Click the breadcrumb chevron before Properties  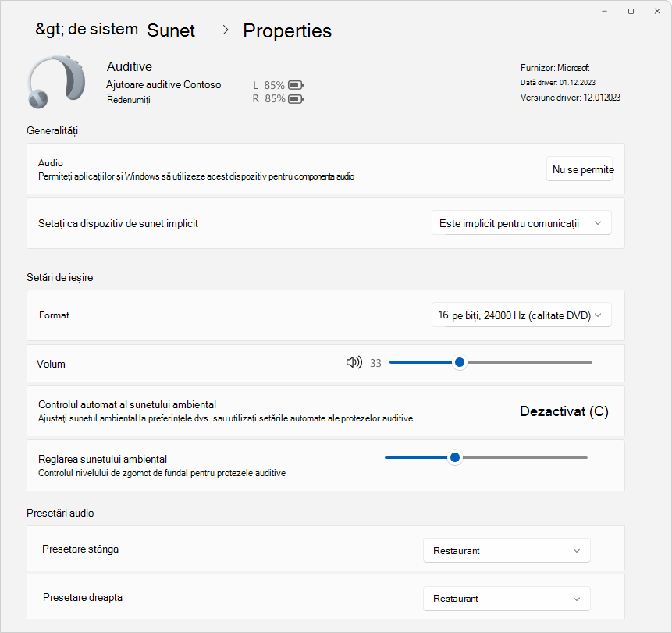pyautogui.click(x=226, y=30)
